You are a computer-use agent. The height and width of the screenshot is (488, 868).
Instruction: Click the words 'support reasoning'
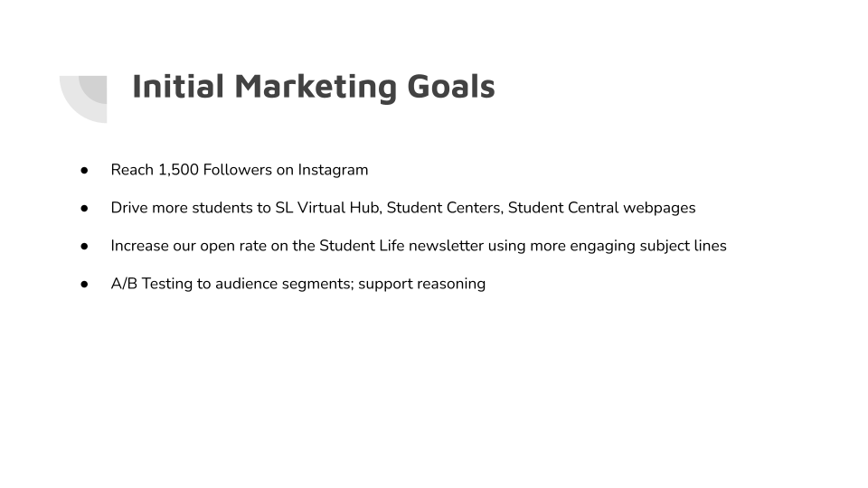(422, 285)
